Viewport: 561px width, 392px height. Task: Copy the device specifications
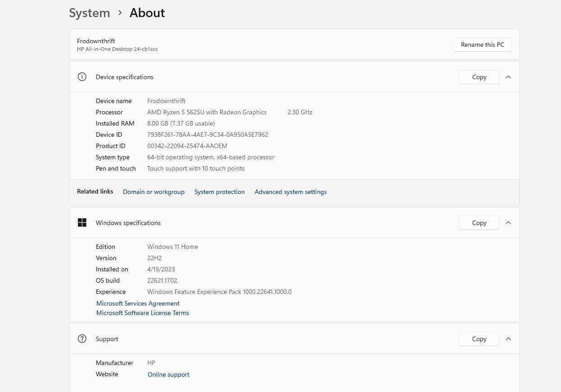[479, 77]
